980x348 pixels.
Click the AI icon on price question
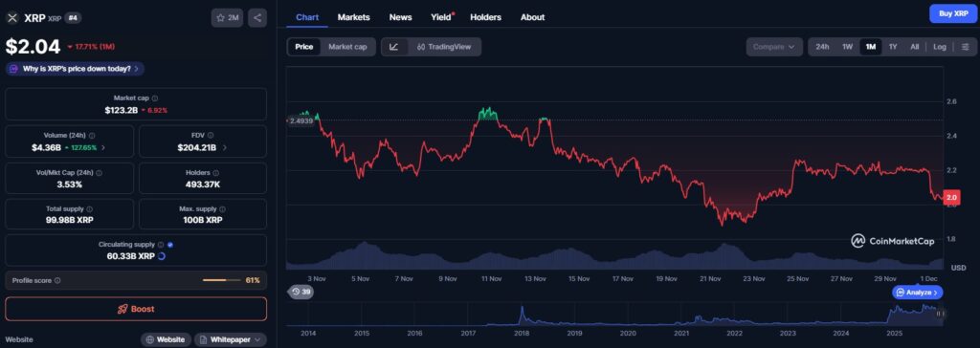tap(13, 69)
